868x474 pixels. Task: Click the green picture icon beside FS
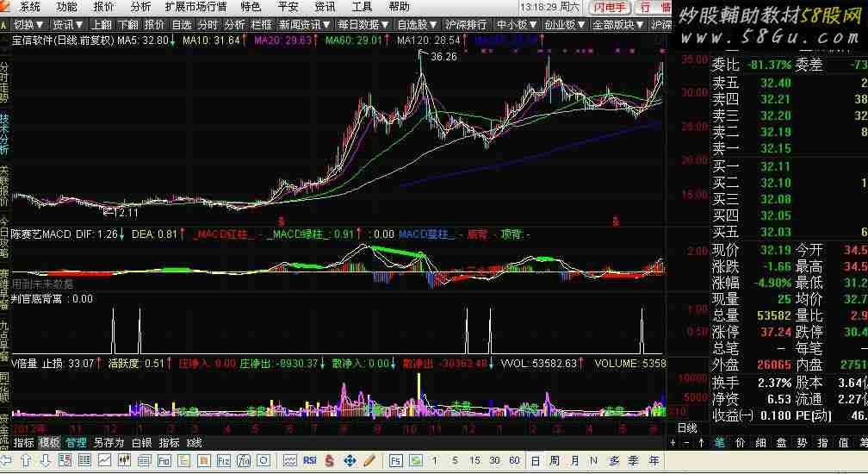[416, 460]
